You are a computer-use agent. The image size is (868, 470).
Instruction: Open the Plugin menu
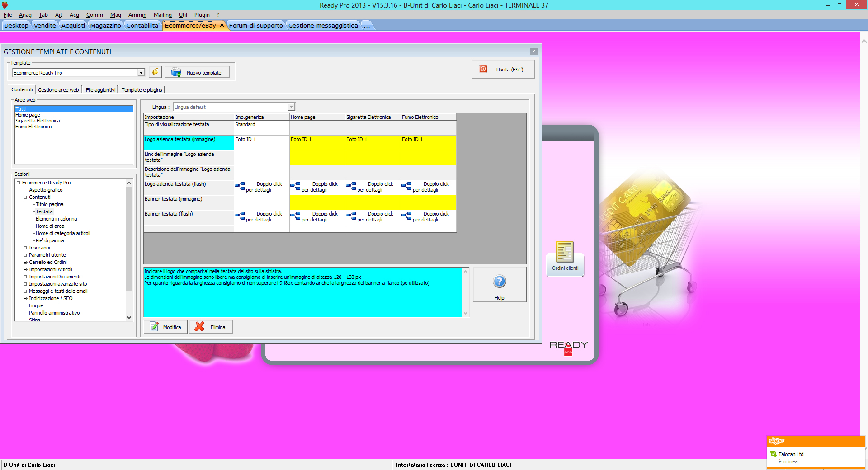click(202, 15)
